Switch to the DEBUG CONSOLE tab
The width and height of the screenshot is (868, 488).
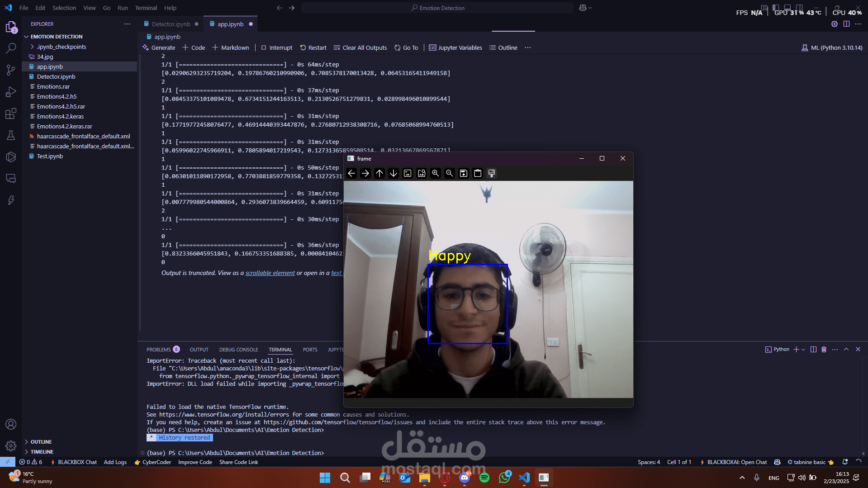coord(238,350)
